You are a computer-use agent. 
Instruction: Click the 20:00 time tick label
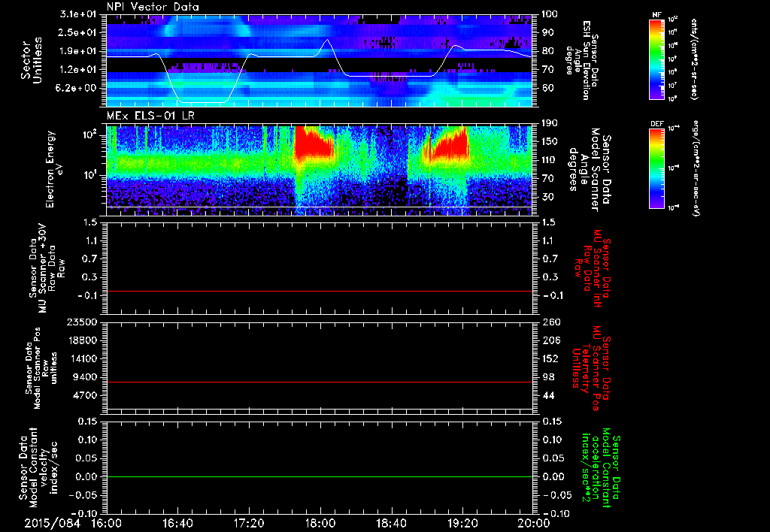click(534, 523)
